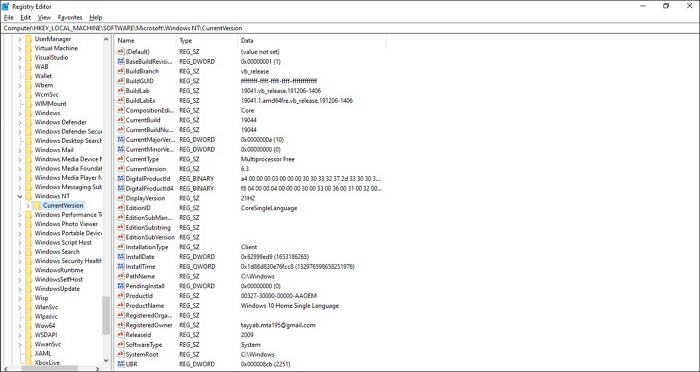Click the DWORD icon of InstallDate
This screenshot has width=700, height=372.
[x=120, y=257]
